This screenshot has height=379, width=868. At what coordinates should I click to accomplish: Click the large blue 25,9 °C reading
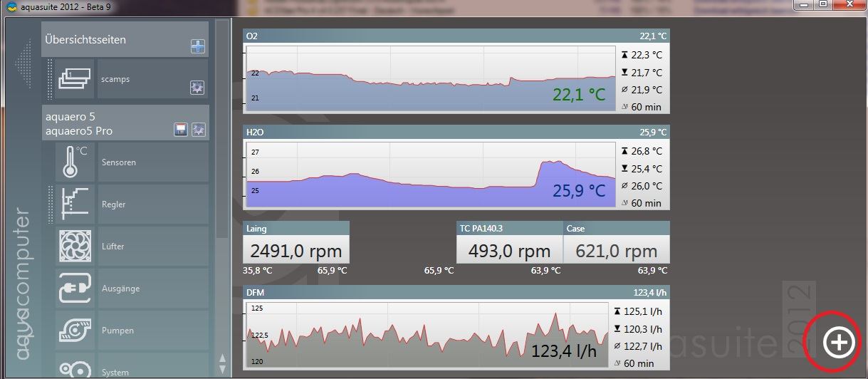(x=579, y=191)
